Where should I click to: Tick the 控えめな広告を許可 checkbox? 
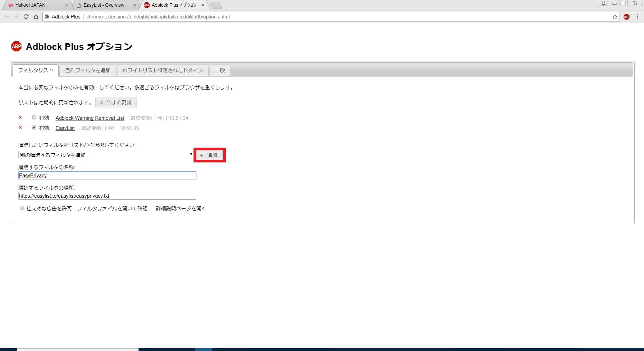pyautogui.click(x=22, y=208)
